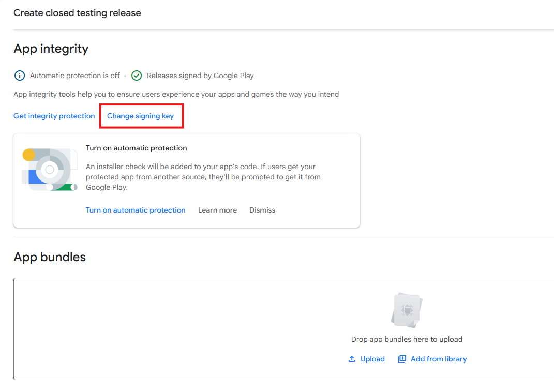Open the Get integrity protection link

coord(54,116)
